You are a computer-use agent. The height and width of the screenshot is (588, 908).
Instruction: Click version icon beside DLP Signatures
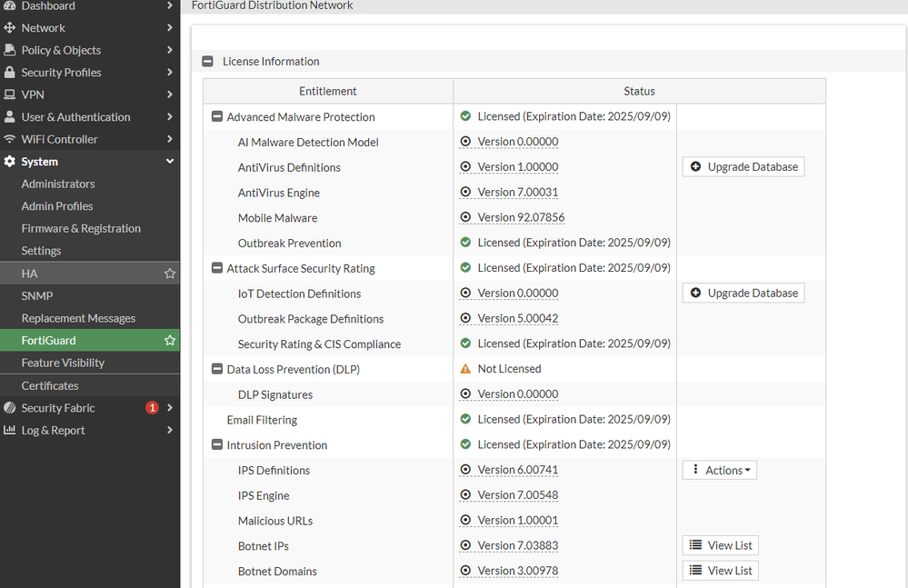tap(465, 394)
